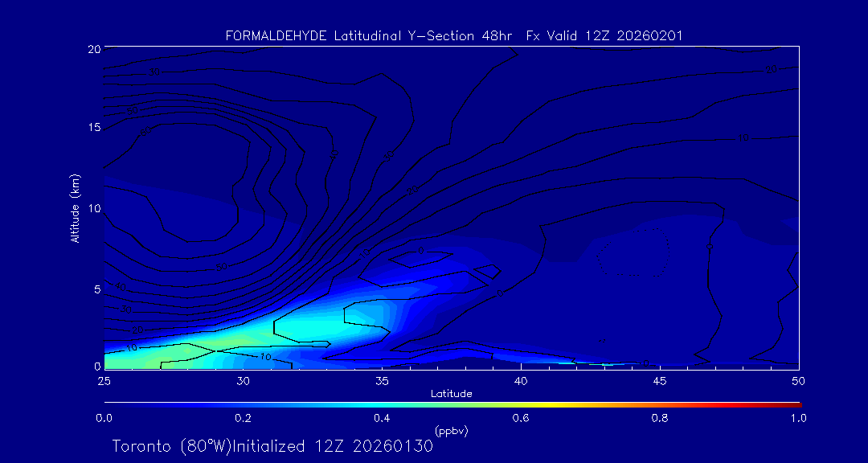Click the rainbow color scale bar
Screen dimensions: 868x463
[x=452, y=405]
